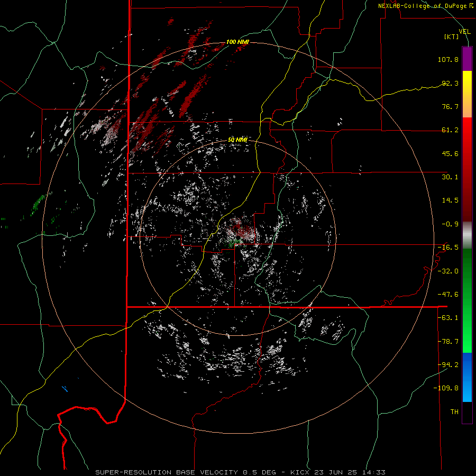Image resolution: width=476 pixels, height=476 pixels.
Task: Click the blue color bar segment
Action: pyautogui.click(x=467, y=377)
